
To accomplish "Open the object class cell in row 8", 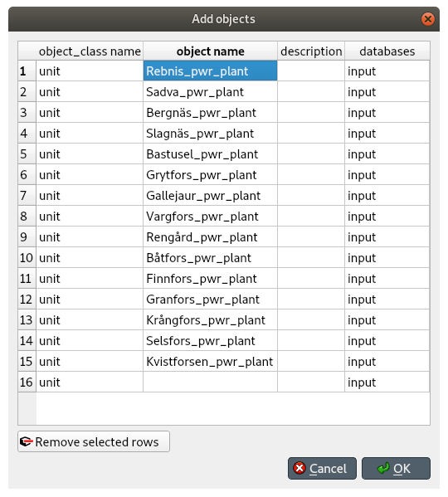I will coord(90,217).
